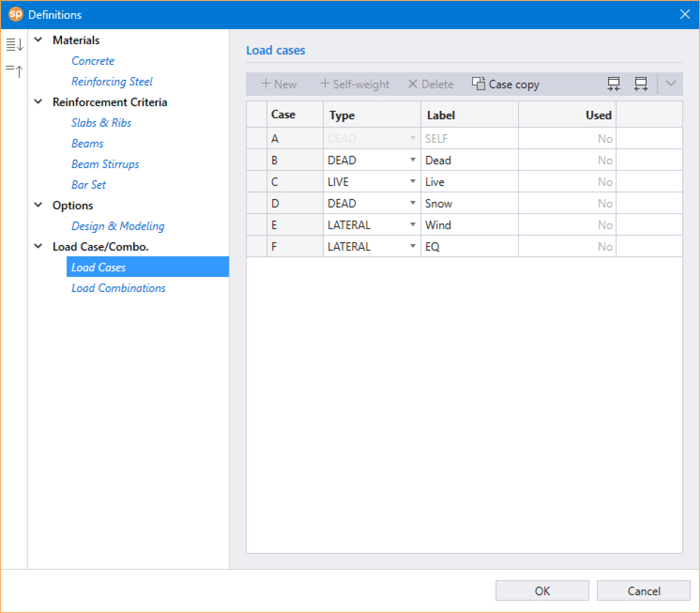Click the OK button
The width and height of the screenshot is (700, 613).
pyautogui.click(x=542, y=591)
